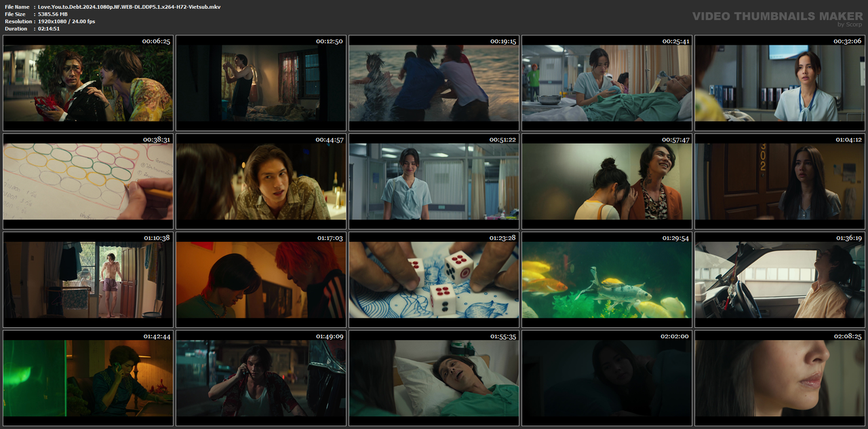Viewport: 868px width, 429px height.
Task: Open the thumbnail at 00:44:57
Action: click(261, 181)
